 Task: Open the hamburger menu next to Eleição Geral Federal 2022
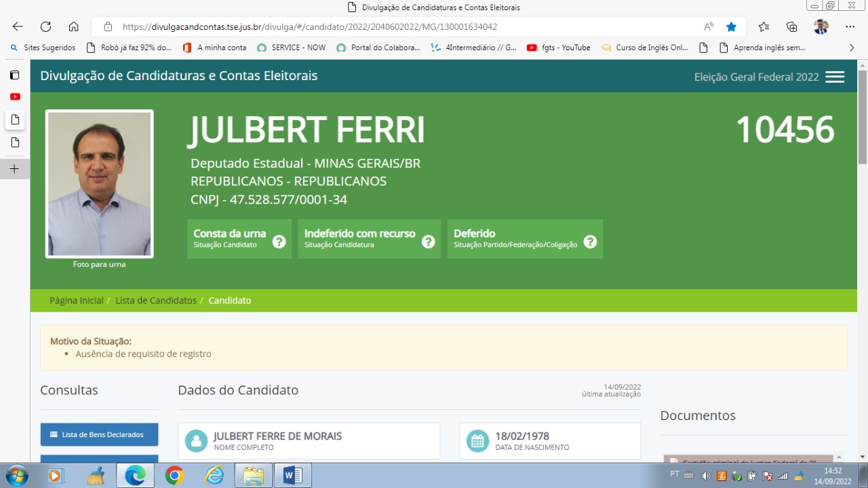tap(835, 77)
